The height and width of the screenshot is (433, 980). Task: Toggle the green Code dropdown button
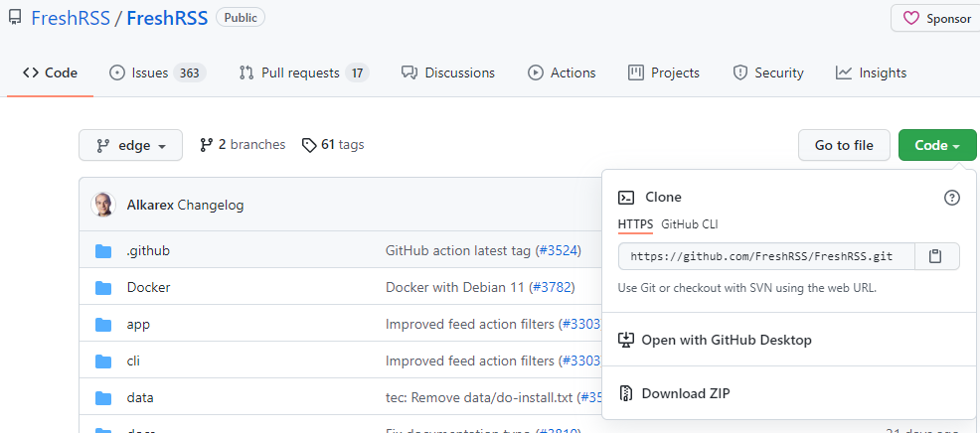coord(937,145)
